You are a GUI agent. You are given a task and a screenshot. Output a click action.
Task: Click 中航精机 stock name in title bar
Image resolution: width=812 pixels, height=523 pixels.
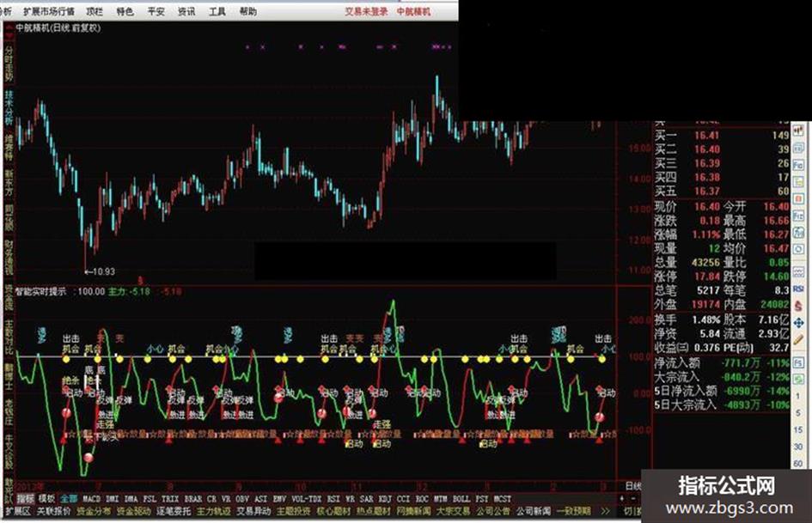(x=413, y=11)
